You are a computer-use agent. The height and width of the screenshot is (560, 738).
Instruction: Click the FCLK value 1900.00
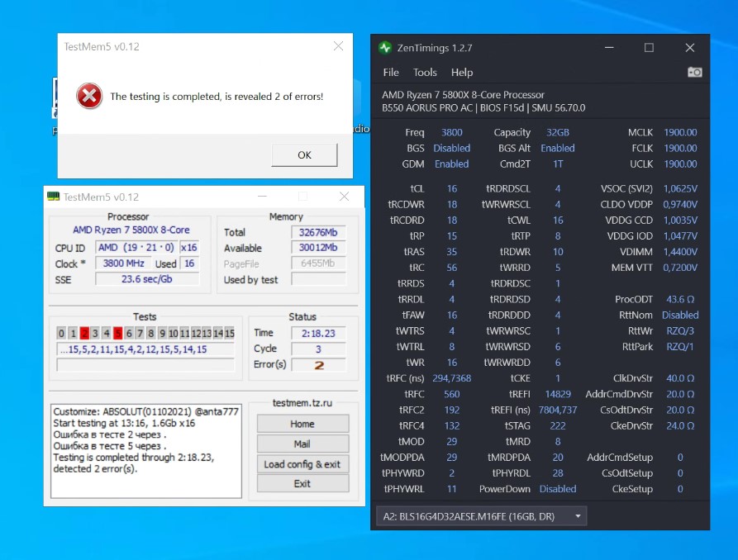tap(680, 148)
